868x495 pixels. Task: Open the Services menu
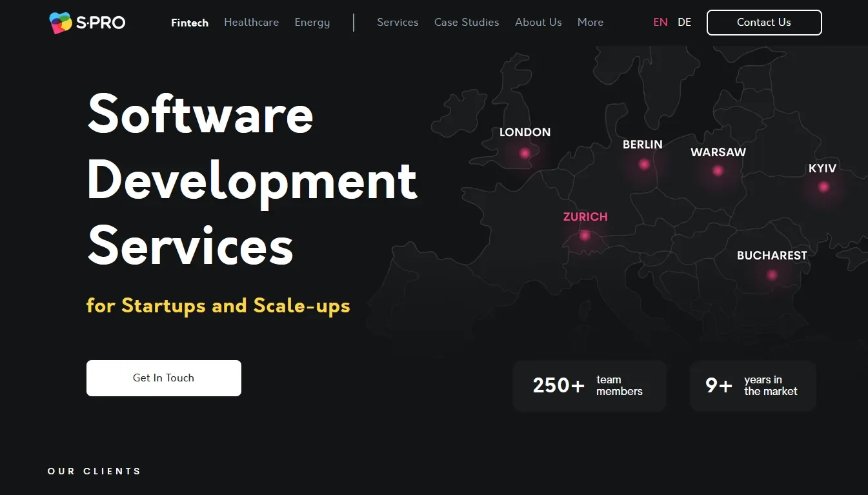(x=398, y=23)
